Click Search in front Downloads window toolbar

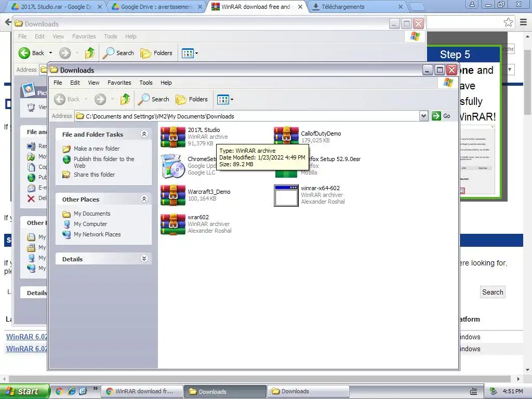(x=154, y=99)
